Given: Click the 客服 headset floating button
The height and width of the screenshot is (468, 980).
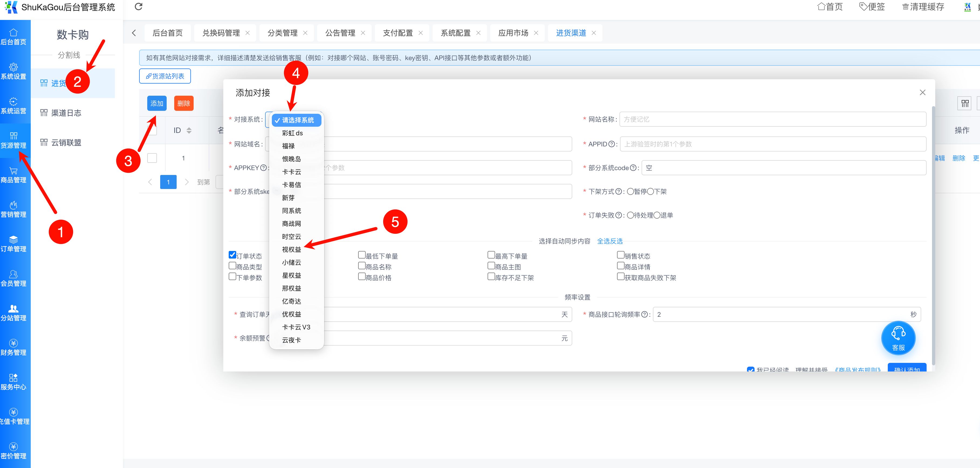Looking at the screenshot, I should (x=898, y=338).
